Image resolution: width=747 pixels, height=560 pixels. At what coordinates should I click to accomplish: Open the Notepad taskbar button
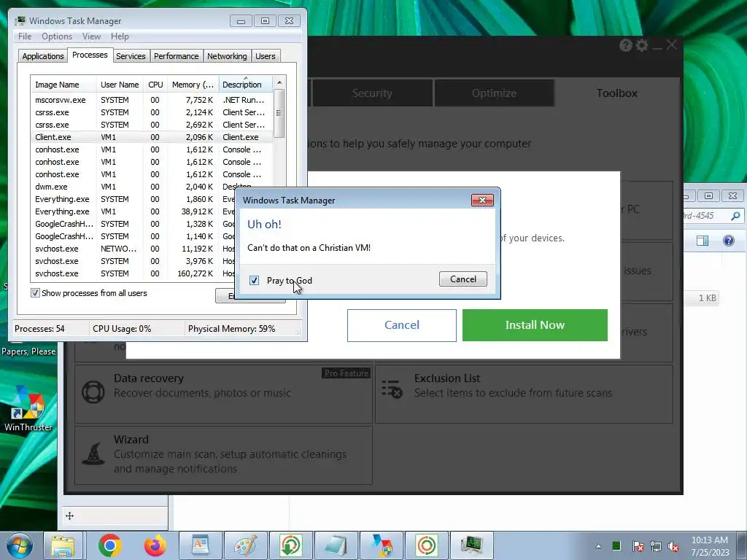point(336,545)
